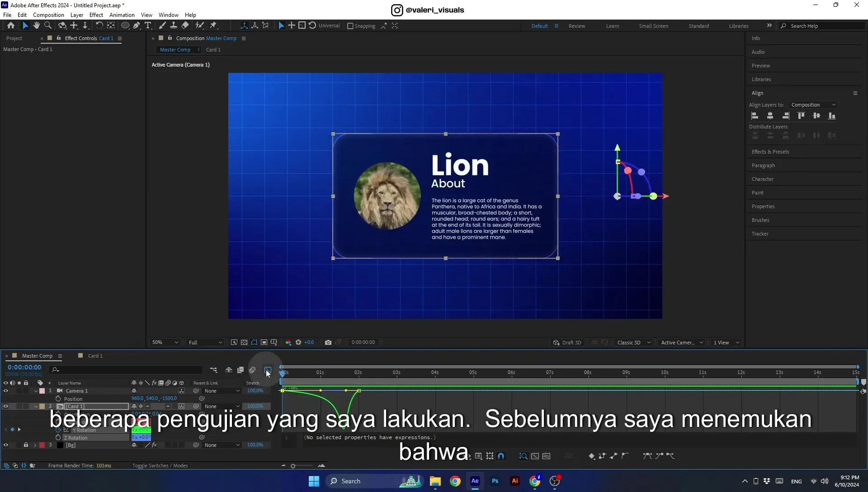Select the Zoom tool
Viewport: 868px width, 492px height.
pyautogui.click(x=48, y=26)
